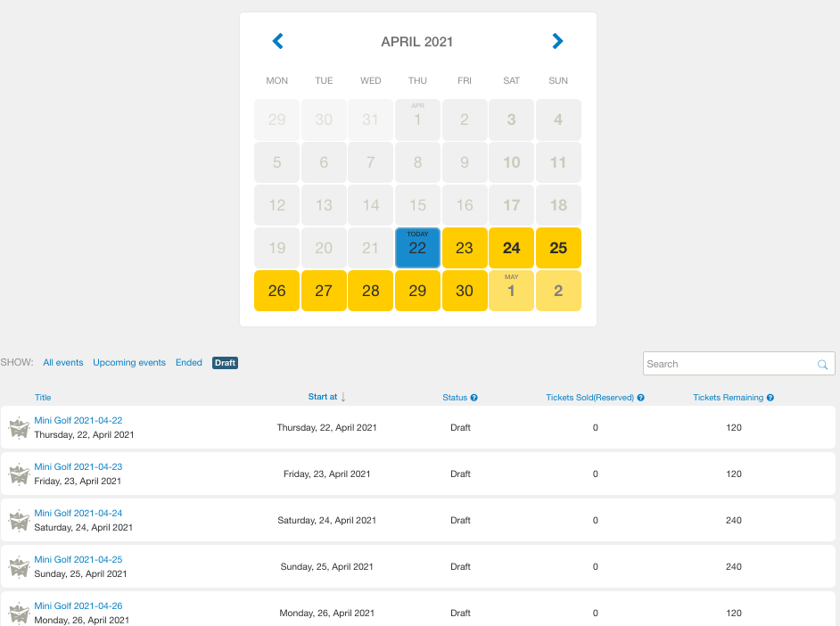Screen dimensions: 840x626
Task: Show All events filter
Action: pos(63,363)
